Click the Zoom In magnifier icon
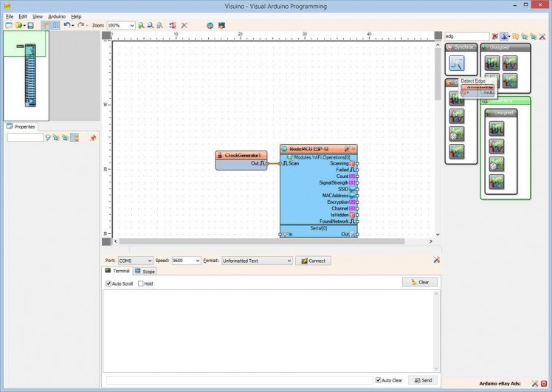 142,25
